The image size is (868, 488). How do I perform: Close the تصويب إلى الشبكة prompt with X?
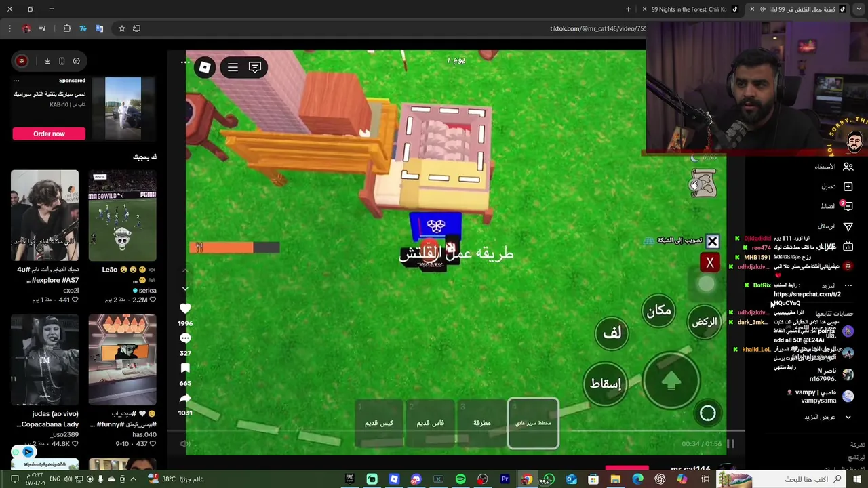(x=712, y=241)
